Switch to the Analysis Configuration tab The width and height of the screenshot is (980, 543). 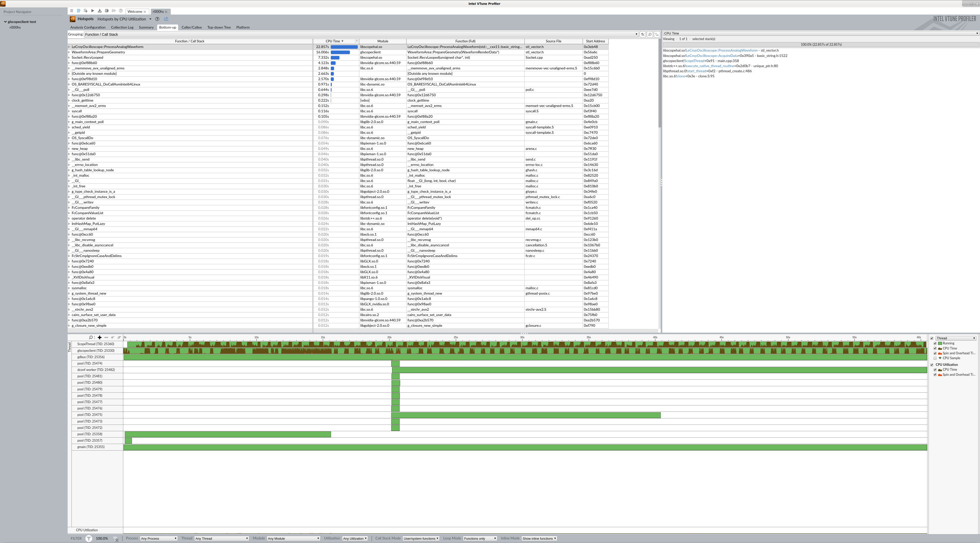(x=88, y=27)
